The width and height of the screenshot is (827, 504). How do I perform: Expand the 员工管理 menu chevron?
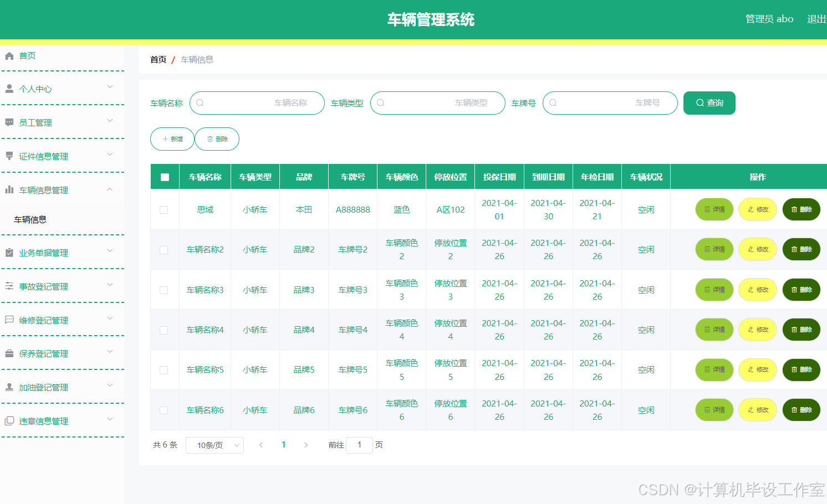110,120
